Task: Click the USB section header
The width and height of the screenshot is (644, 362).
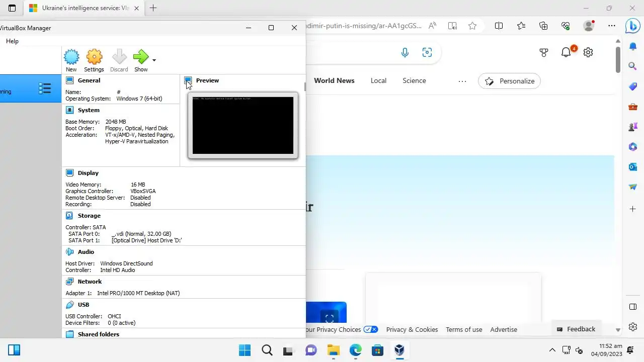Action: pyautogui.click(x=84, y=305)
